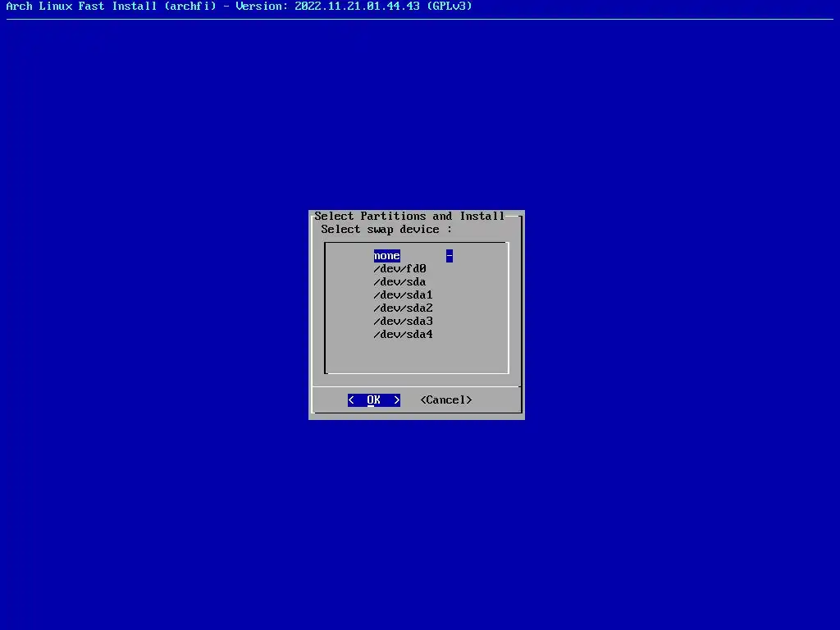840x630 pixels.
Task: Choose /dev/sda2 as swap device
Action: click(x=403, y=308)
